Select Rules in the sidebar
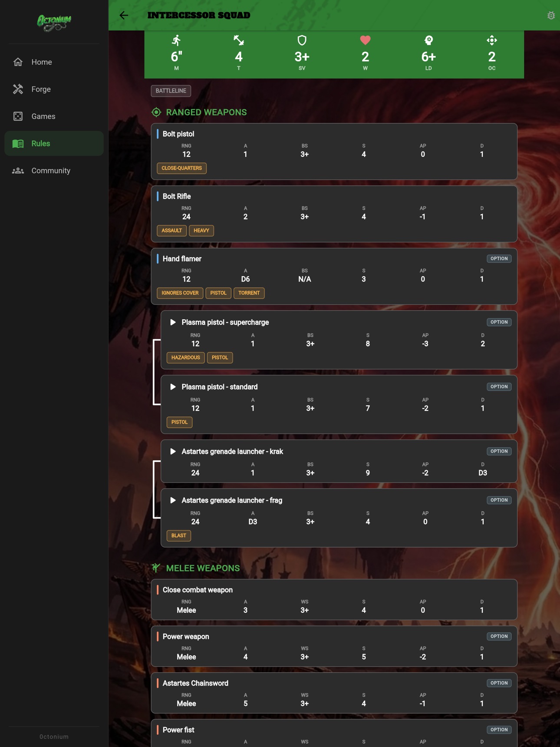 (x=54, y=143)
